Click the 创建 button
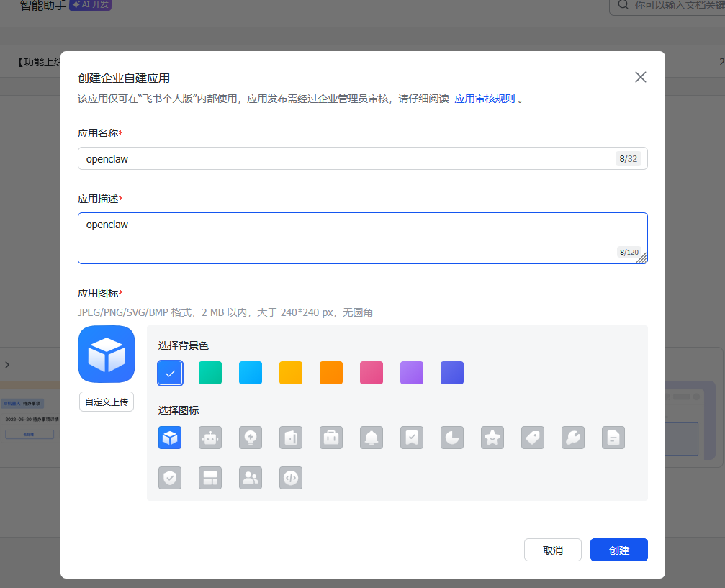 [x=618, y=550]
